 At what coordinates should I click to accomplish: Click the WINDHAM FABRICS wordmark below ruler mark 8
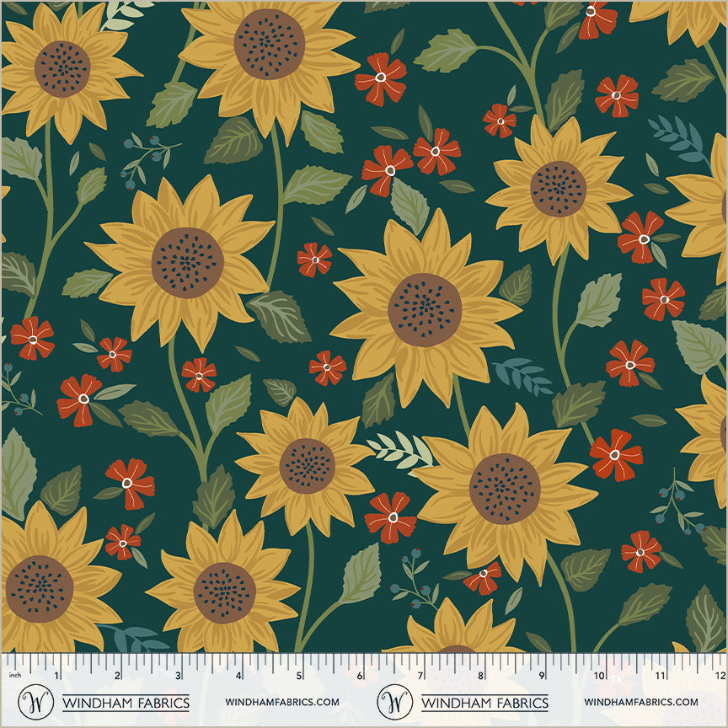click(484, 702)
